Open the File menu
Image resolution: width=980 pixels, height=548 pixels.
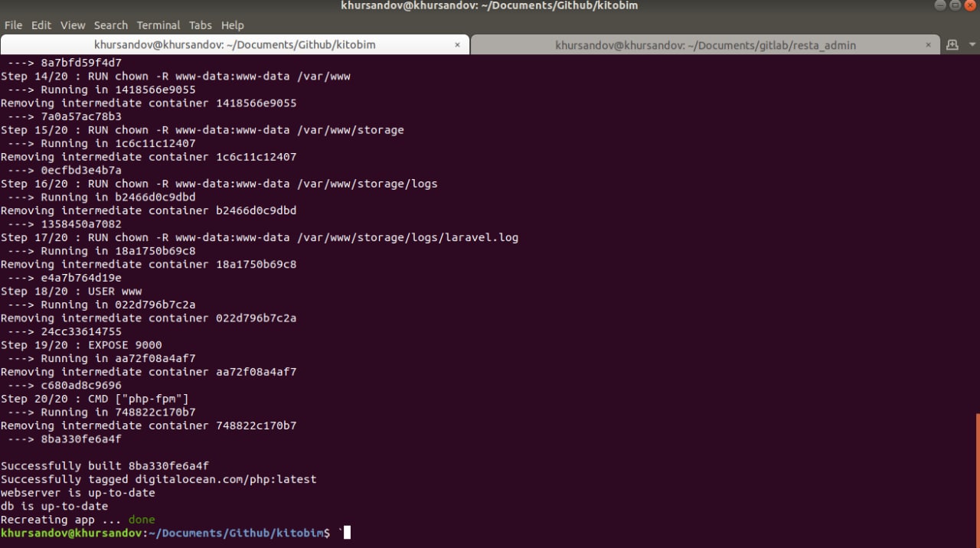tap(13, 25)
